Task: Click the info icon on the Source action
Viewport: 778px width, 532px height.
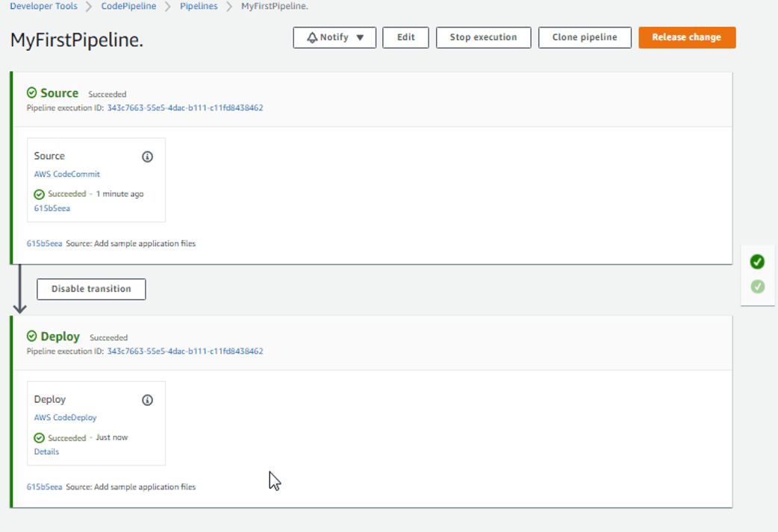Action: pyautogui.click(x=147, y=157)
